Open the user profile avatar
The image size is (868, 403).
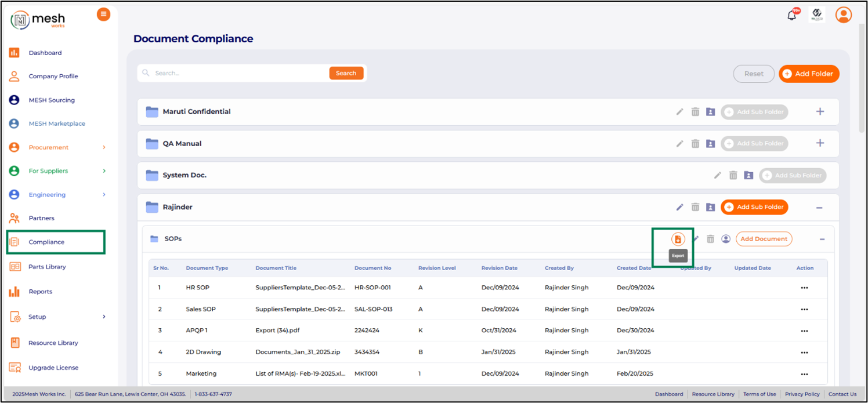coord(843,15)
